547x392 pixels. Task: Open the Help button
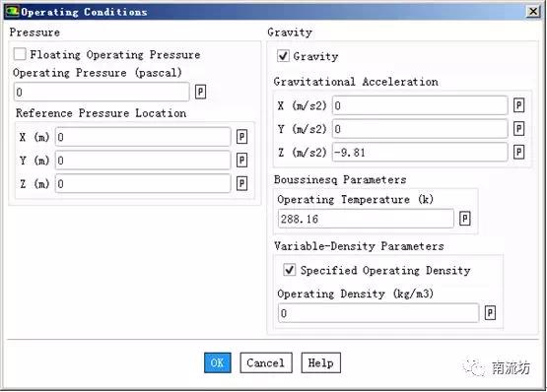321,362
